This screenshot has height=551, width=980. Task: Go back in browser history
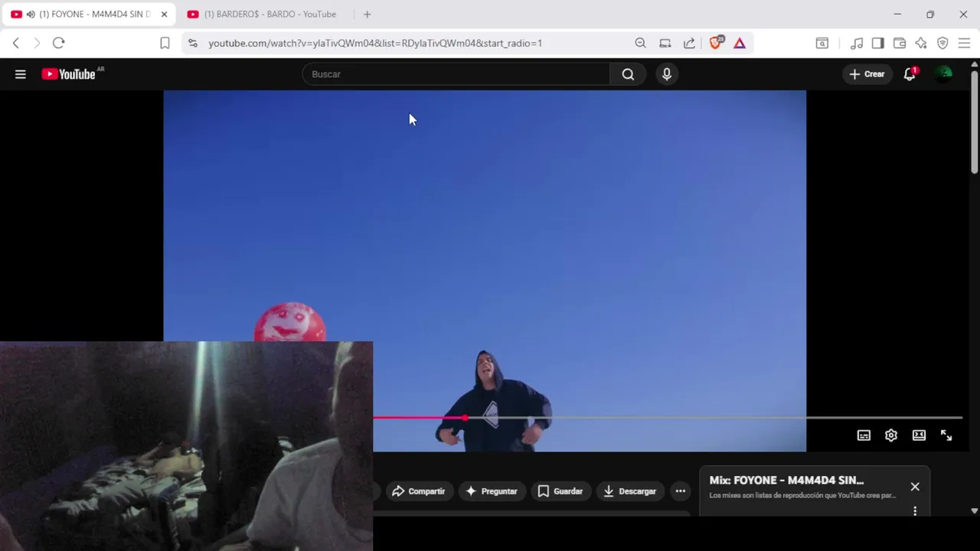click(x=16, y=43)
